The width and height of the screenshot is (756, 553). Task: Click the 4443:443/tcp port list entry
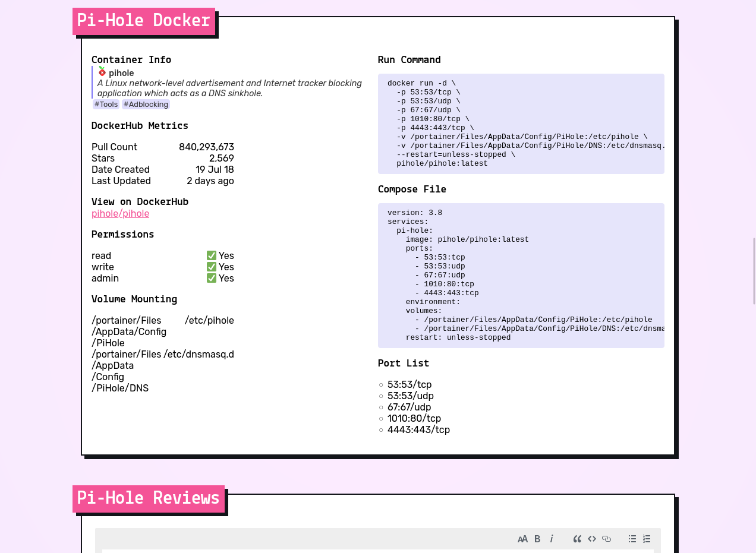coord(418,430)
